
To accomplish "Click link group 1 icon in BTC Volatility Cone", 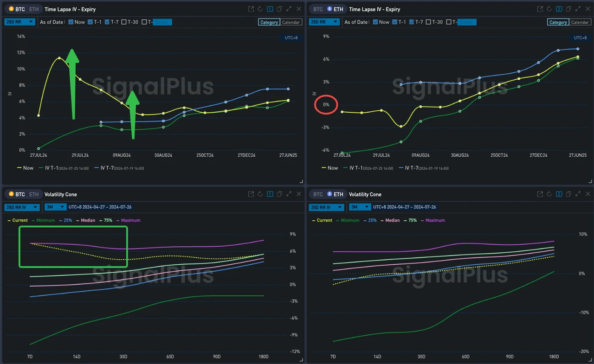I will [270, 194].
